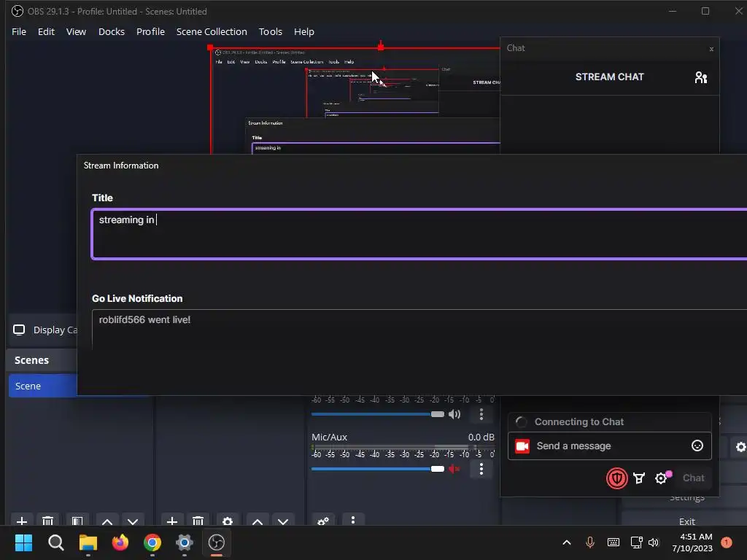This screenshot has width=747, height=560.
Task: Click the Stream Information dock title
Action: pyautogui.click(x=121, y=166)
